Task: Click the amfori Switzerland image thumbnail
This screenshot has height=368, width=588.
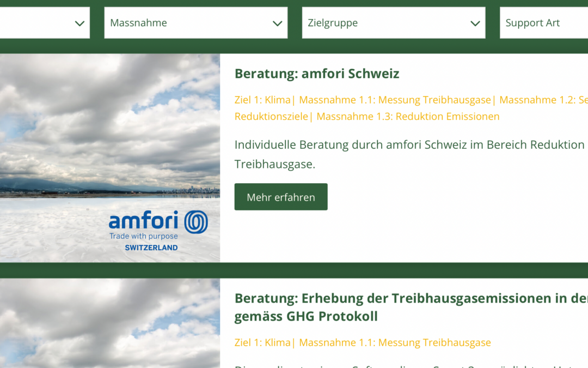Action: (x=110, y=158)
